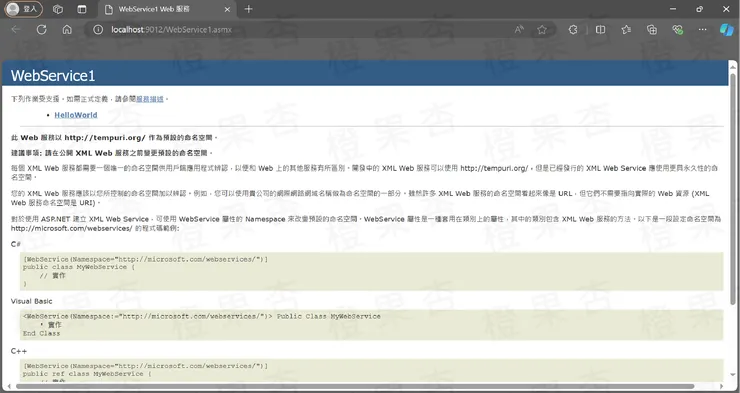Open the tab actions menu icon
The height and width of the screenshot is (393, 740).
tap(82, 9)
